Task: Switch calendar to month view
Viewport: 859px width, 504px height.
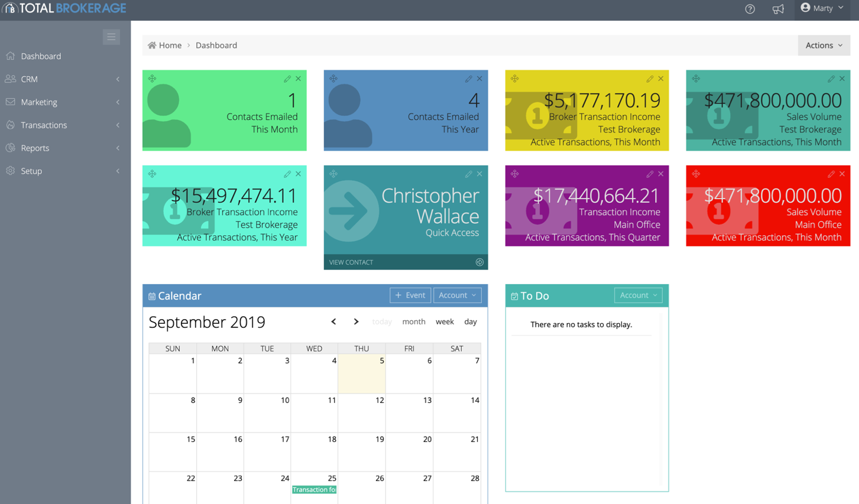Action: pos(414,322)
